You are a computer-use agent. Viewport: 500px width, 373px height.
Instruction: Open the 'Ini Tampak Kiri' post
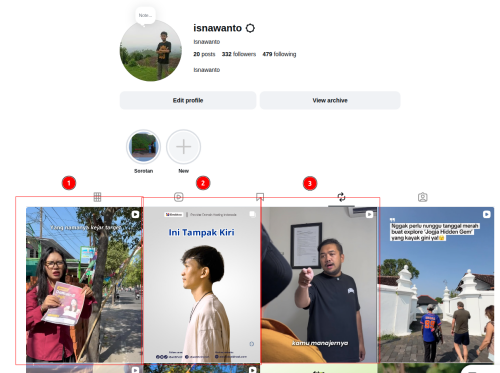[202, 285]
